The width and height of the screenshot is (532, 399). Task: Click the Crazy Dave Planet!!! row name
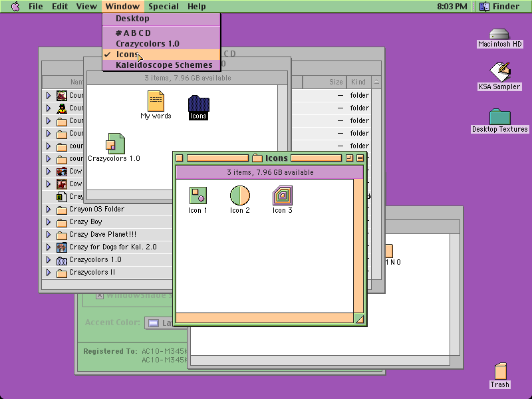click(x=103, y=235)
